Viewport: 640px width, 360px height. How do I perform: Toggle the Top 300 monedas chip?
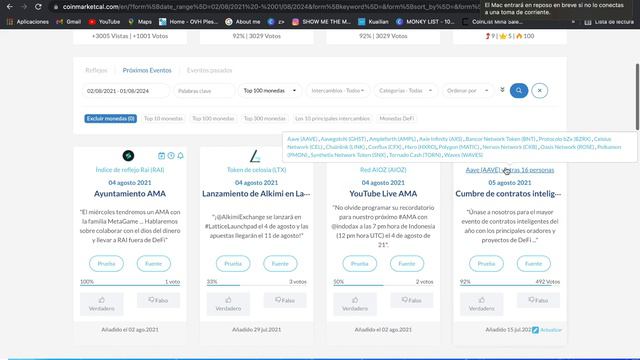click(264, 118)
